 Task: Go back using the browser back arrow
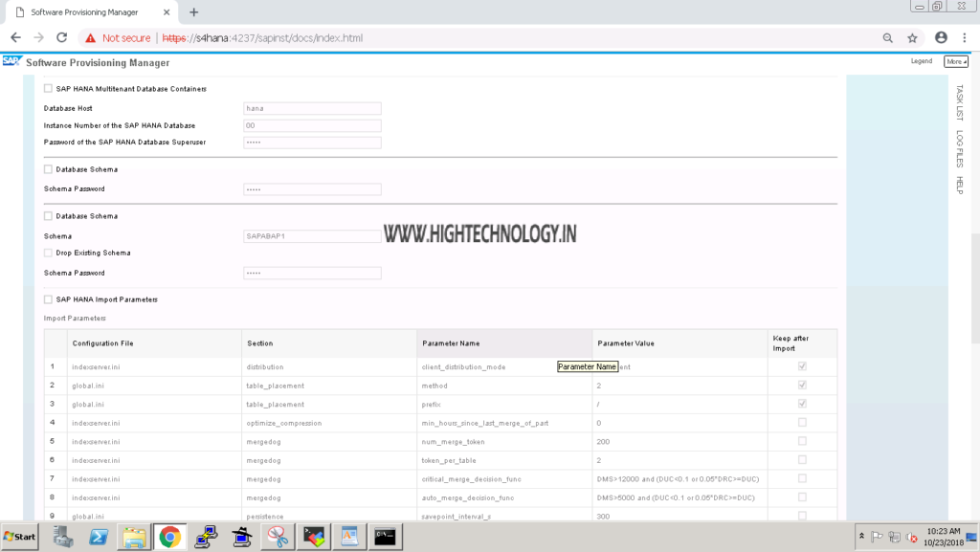pos(15,38)
